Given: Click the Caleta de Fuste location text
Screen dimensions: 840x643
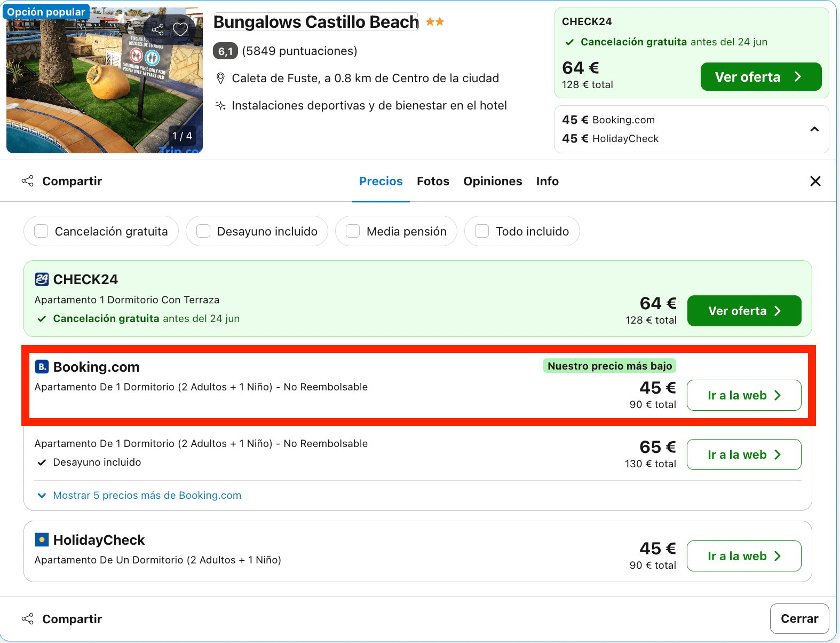Looking at the screenshot, I should (365, 79).
